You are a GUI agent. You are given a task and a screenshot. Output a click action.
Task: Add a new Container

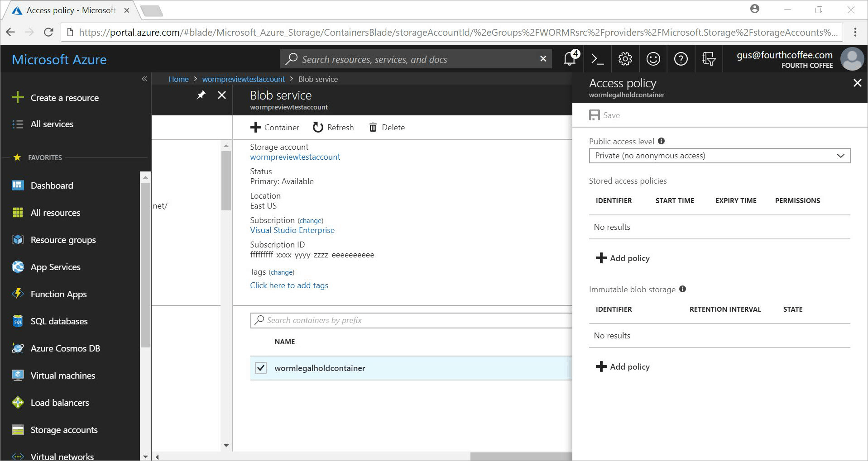pyautogui.click(x=275, y=127)
